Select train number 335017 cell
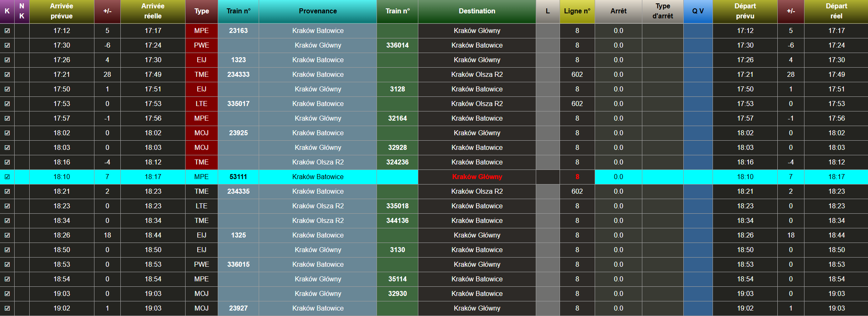 pyautogui.click(x=238, y=104)
